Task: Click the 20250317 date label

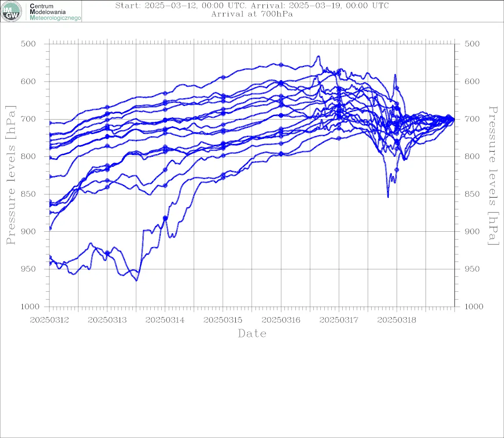Action: 339,320
